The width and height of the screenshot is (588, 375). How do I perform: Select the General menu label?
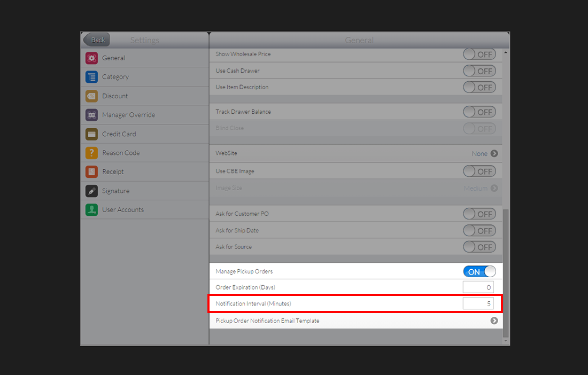pyautogui.click(x=114, y=58)
